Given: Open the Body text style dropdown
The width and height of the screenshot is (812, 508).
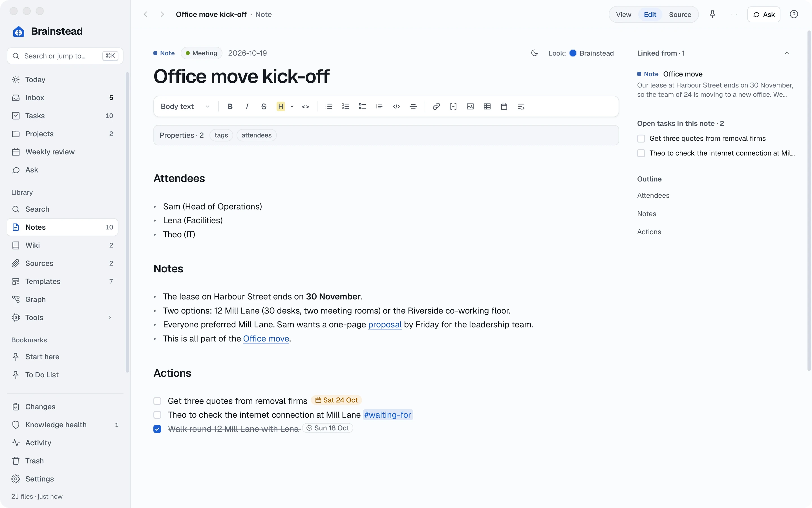Looking at the screenshot, I should 185,106.
